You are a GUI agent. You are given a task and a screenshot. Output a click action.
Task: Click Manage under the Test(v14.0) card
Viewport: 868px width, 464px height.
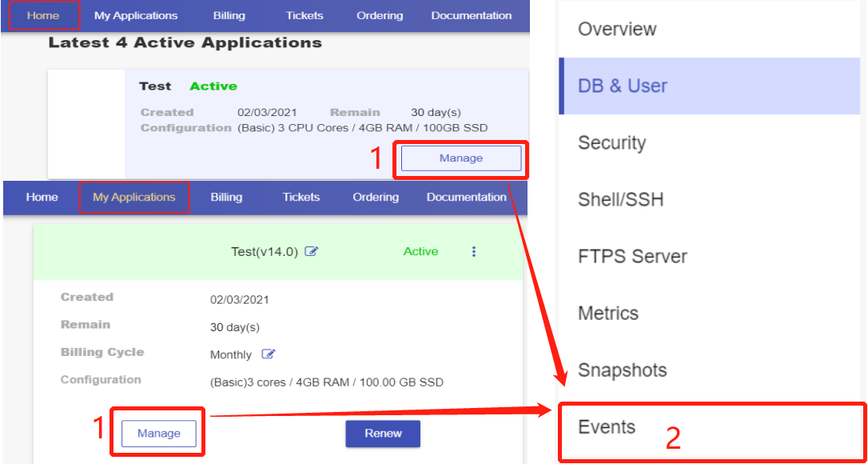159,434
